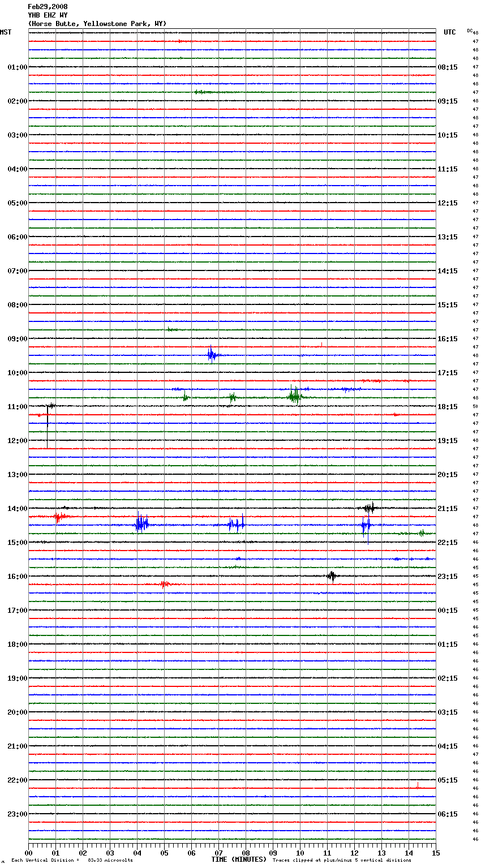Click the date header 'Feb29,2008'
The width and height of the screenshot is (481, 868).
coord(48,7)
